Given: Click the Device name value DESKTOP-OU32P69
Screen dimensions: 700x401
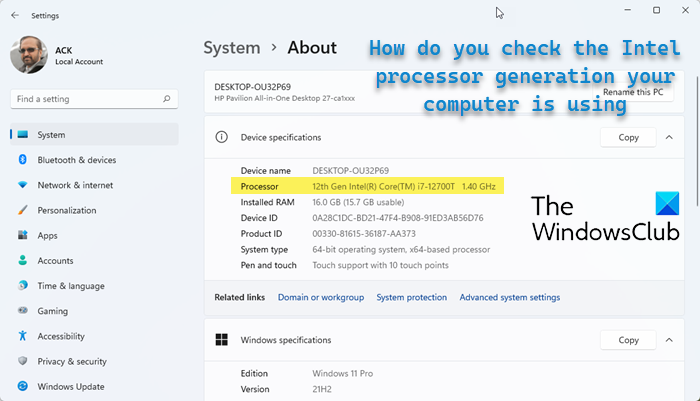Looking at the screenshot, I should (350, 171).
